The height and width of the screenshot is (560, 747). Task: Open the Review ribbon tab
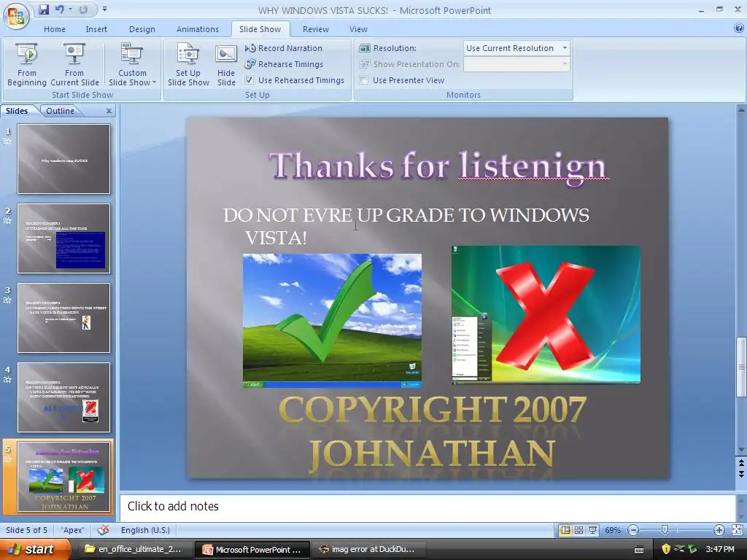pyautogui.click(x=315, y=29)
